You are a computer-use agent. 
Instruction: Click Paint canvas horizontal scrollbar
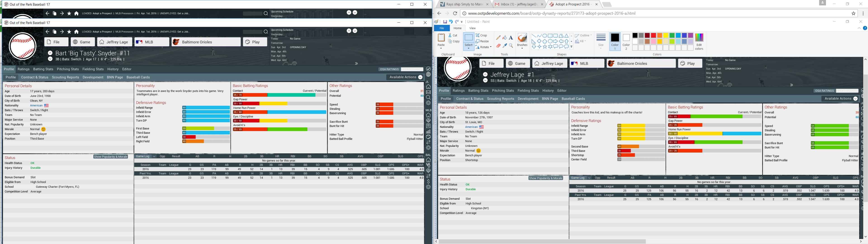click(x=542, y=241)
